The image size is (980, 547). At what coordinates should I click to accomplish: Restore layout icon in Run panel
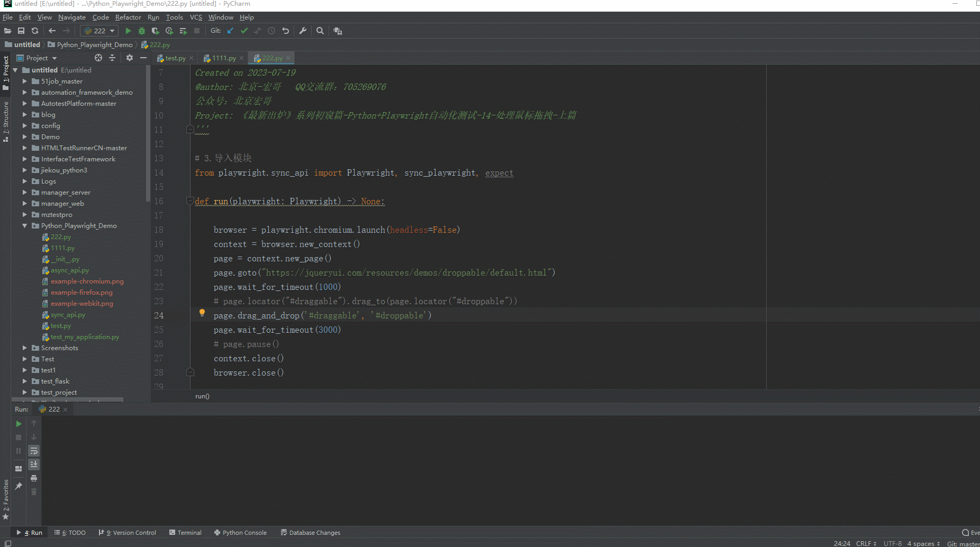tap(19, 469)
